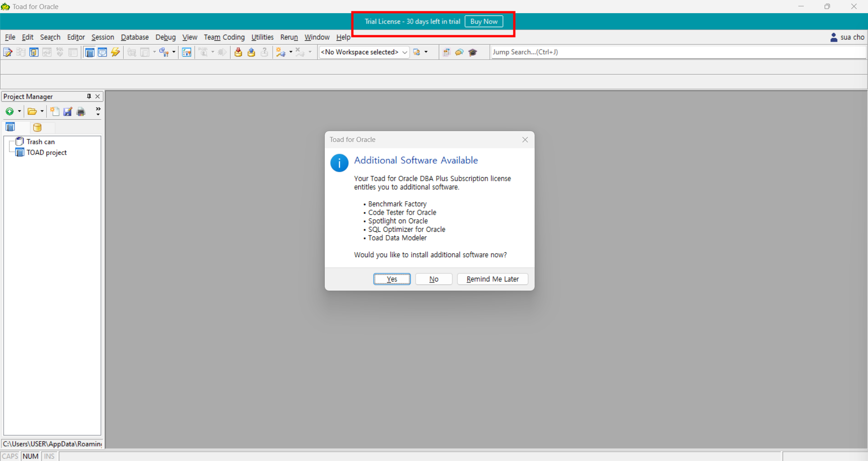Open the Session menu
This screenshot has height=461, width=868.
[103, 37]
